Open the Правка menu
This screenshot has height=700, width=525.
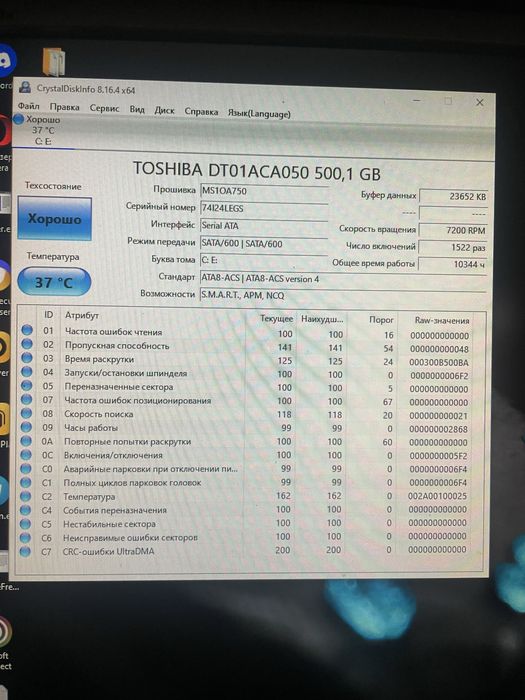point(65,107)
